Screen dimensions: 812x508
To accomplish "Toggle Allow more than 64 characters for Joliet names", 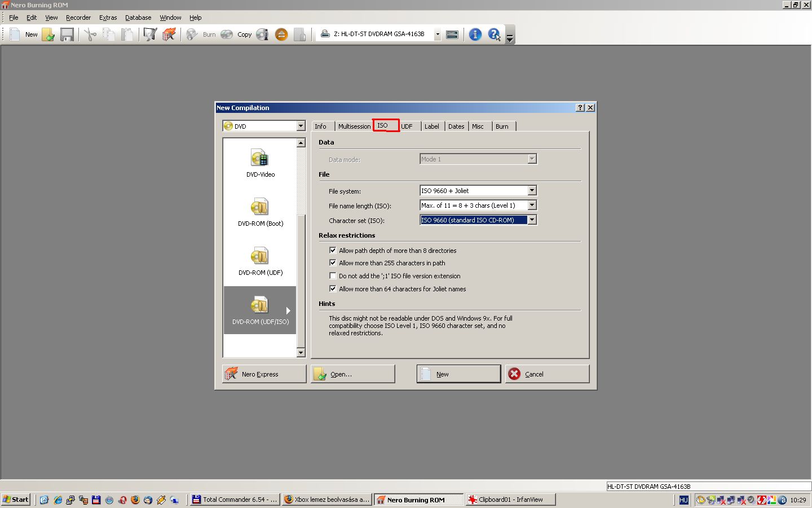I will (x=333, y=288).
